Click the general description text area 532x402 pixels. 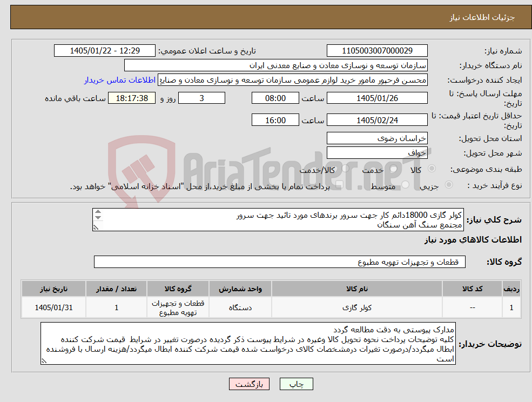278,220
